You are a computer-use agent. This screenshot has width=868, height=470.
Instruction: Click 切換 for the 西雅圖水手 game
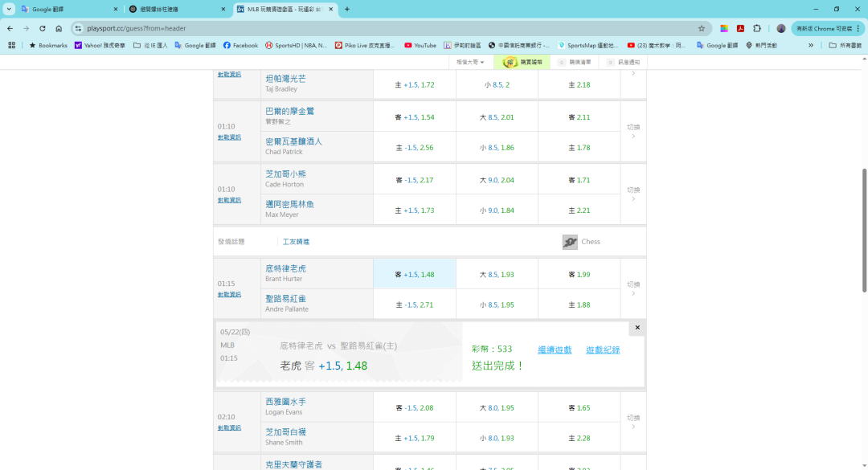[x=633, y=422]
